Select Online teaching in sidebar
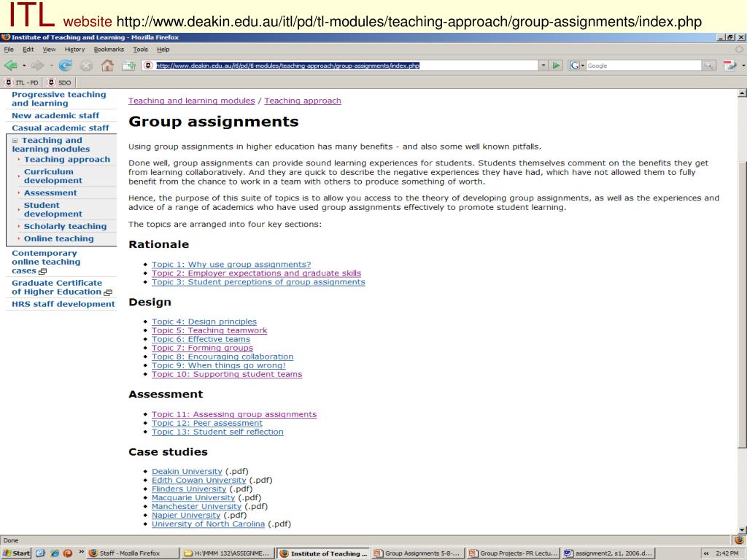The height and width of the screenshot is (560, 747). (58, 238)
